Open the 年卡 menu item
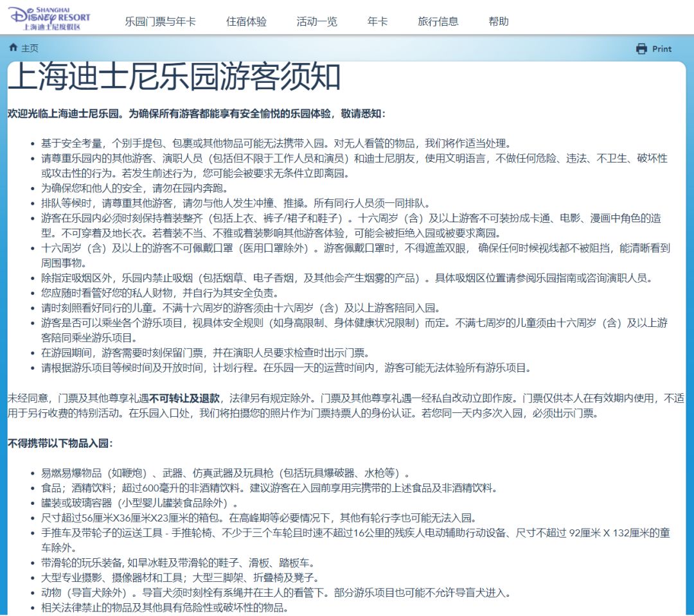This screenshot has width=694, height=616. click(x=378, y=21)
